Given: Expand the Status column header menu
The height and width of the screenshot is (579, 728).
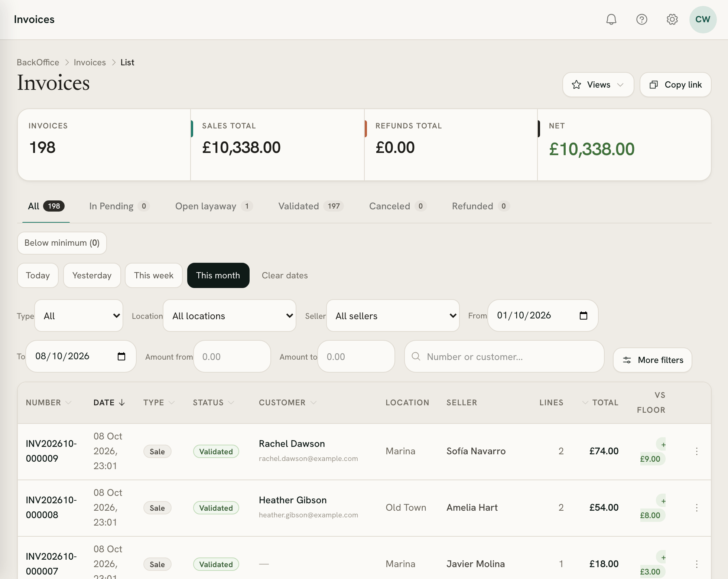Looking at the screenshot, I should (231, 403).
